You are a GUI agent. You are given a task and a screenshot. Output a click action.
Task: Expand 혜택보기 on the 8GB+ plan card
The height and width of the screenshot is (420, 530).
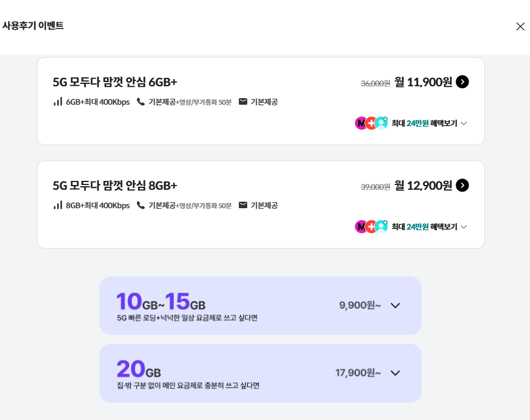pos(425,227)
